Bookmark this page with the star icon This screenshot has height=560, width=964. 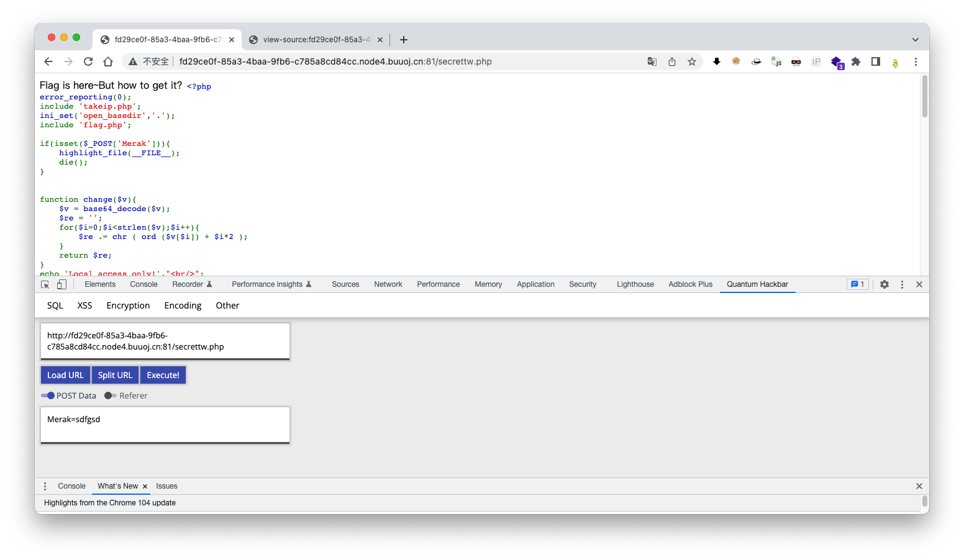(x=692, y=61)
